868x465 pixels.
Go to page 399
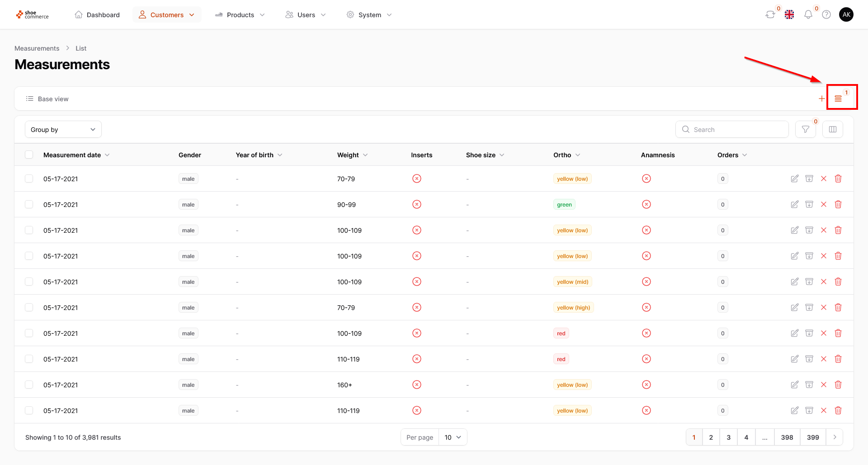tap(812, 437)
